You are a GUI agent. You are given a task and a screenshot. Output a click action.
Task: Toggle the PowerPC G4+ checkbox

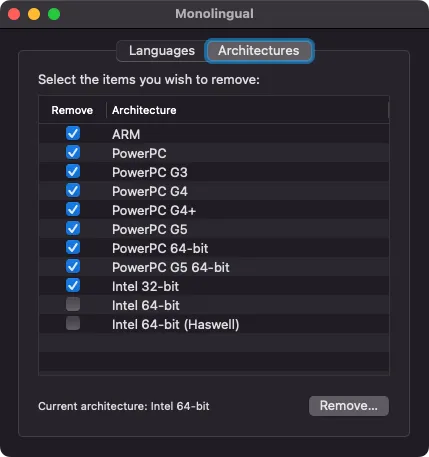pyautogui.click(x=73, y=209)
